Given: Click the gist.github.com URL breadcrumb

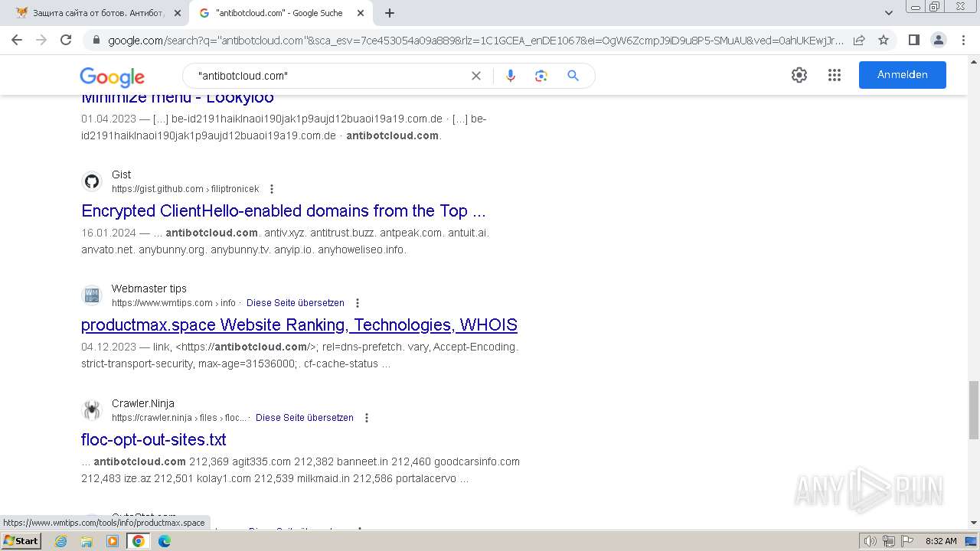Looking at the screenshot, I should [185, 189].
